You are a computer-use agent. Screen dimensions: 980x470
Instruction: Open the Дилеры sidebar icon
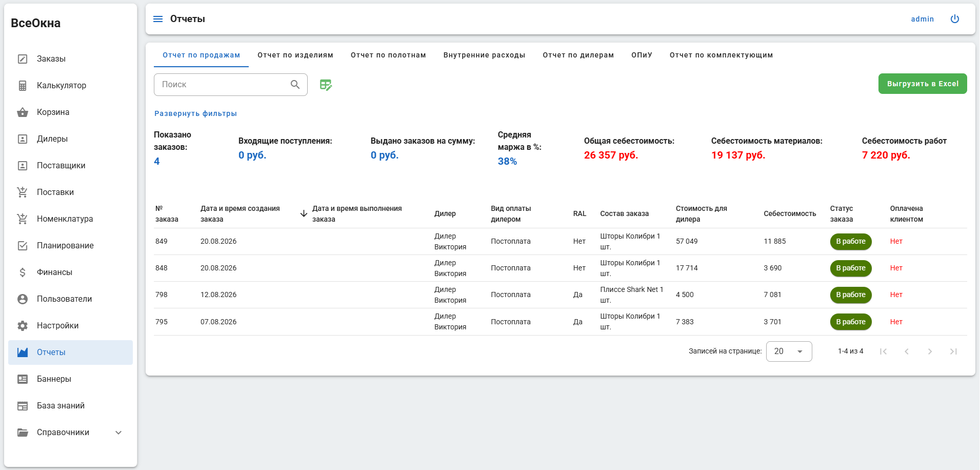pos(23,139)
